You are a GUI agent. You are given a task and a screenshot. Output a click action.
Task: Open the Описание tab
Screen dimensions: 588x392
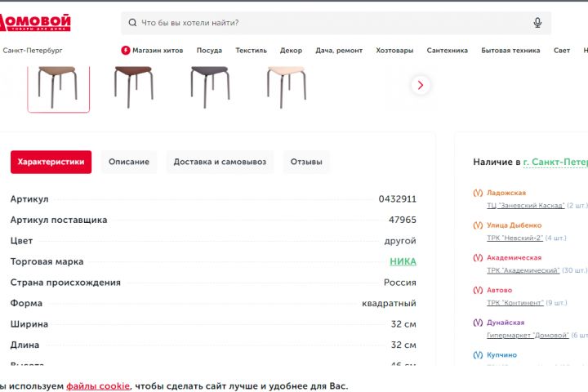[x=129, y=162]
